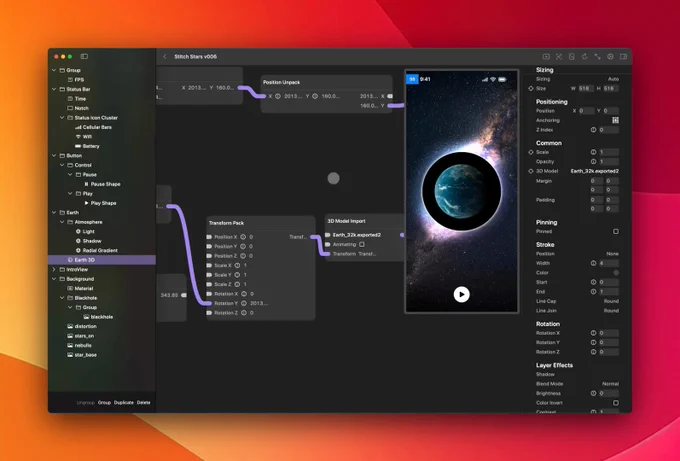680x461 pixels.
Task: Toggle the Animating checkbox in 3D Model Import
Action: click(362, 245)
